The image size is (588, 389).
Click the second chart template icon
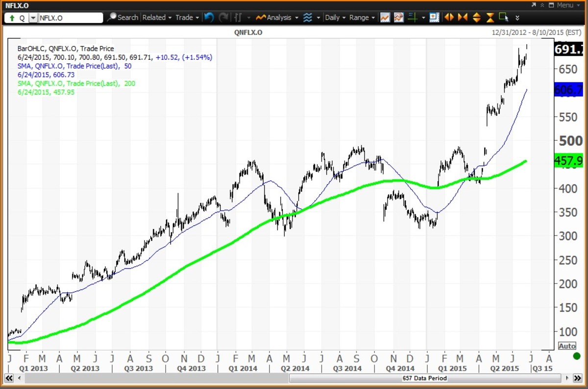click(x=398, y=17)
